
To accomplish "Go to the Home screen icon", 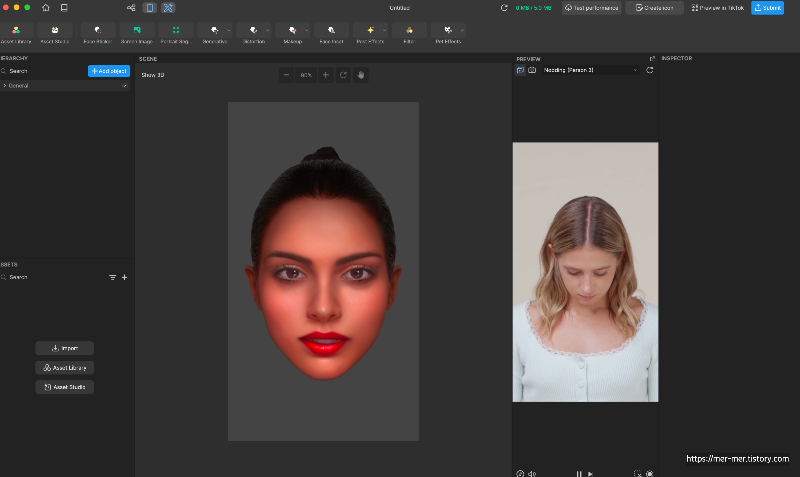I will (x=46, y=8).
